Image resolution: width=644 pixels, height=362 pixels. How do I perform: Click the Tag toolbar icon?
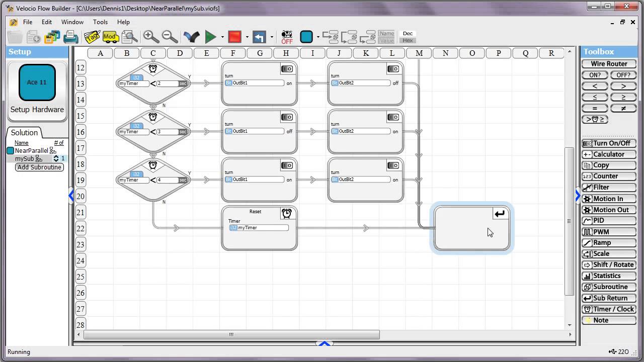(x=92, y=36)
